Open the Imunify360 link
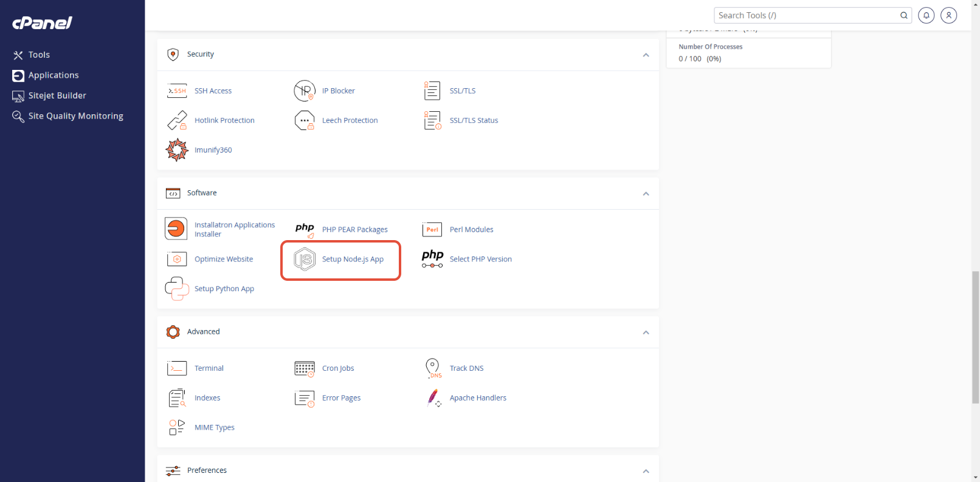This screenshot has height=482, width=980. coord(213,150)
